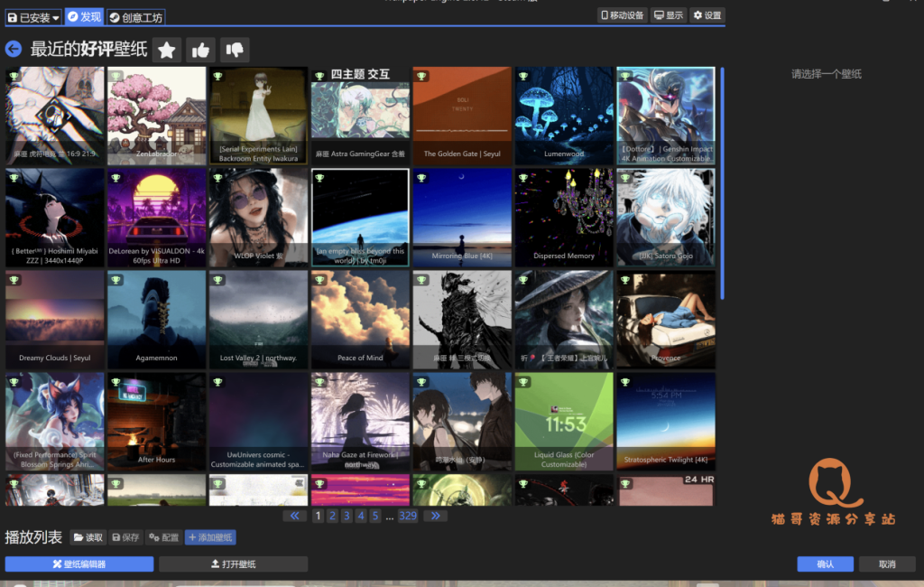This screenshot has width=924, height=587.
Task: Open 移动设备 settings
Action: (623, 15)
